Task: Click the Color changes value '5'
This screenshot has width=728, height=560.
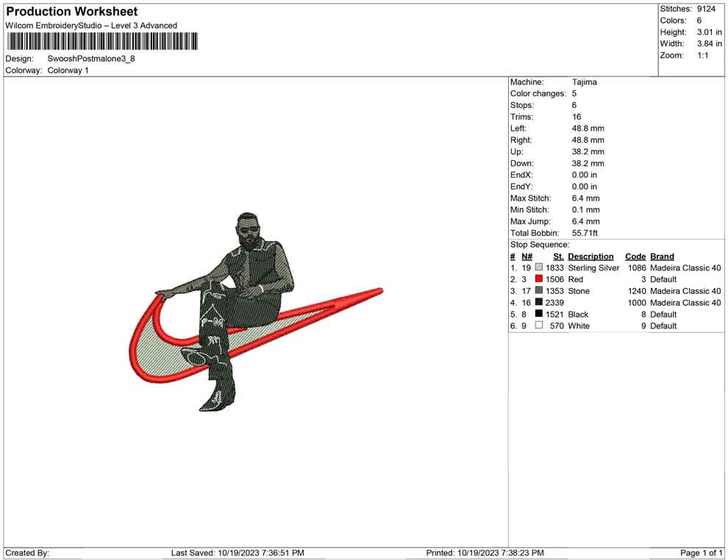Action: click(x=574, y=94)
